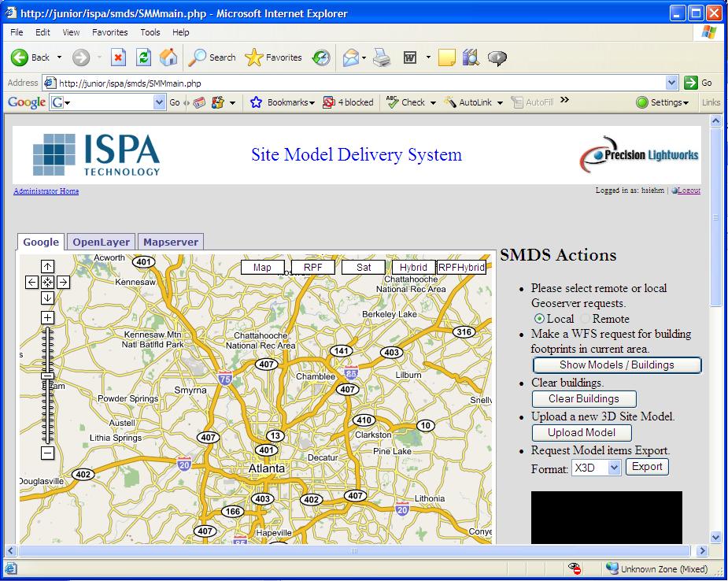Click the Google toolbar Bookmarks star
The height and width of the screenshot is (581, 728).
coord(256,102)
